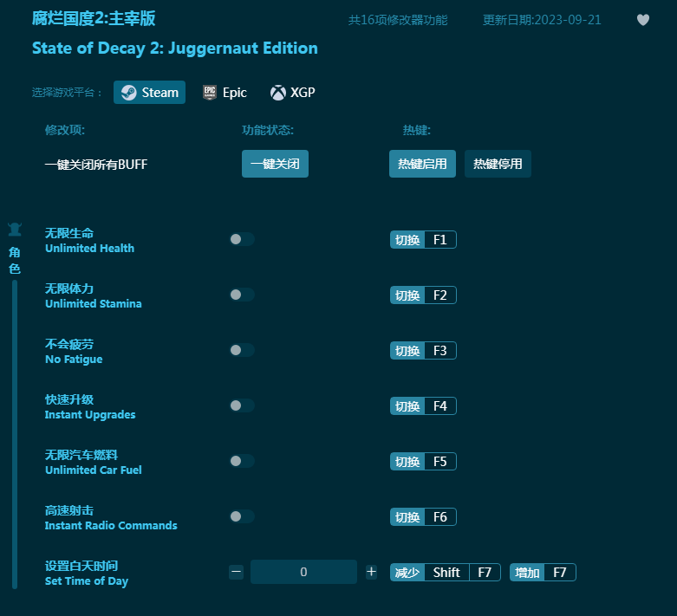The width and height of the screenshot is (677, 616).
Task: Click the '一键关闭所有BUFF' label text
Action: coord(96,165)
